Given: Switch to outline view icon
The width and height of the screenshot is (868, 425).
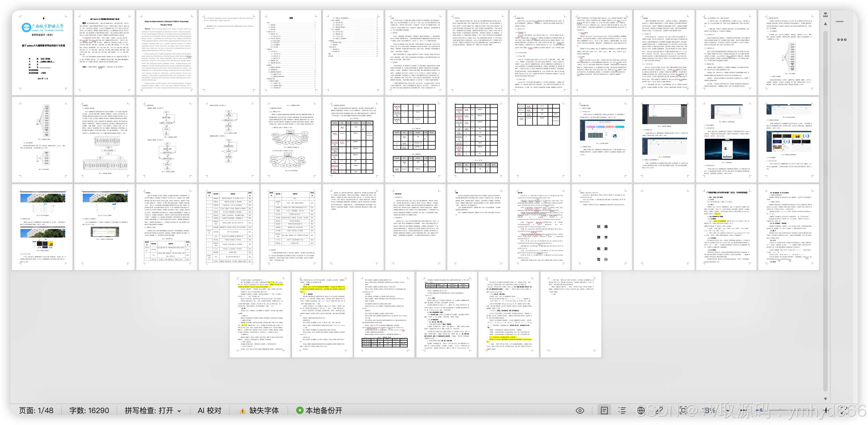Looking at the screenshot, I should (622, 410).
